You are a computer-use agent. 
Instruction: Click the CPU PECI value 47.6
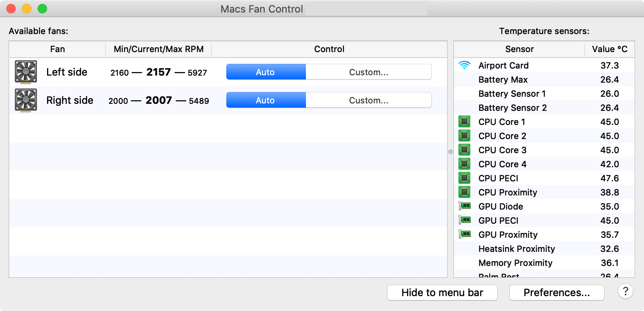(x=610, y=178)
